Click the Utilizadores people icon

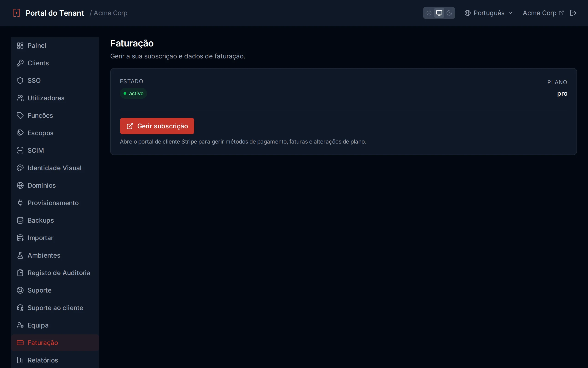point(20,98)
